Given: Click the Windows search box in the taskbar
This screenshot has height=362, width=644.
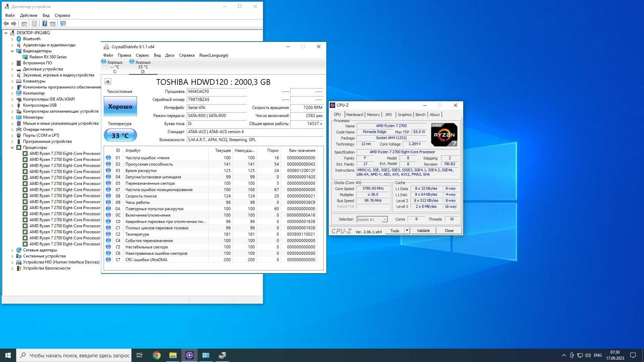Looking at the screenshot, I should tap(73, 355).
